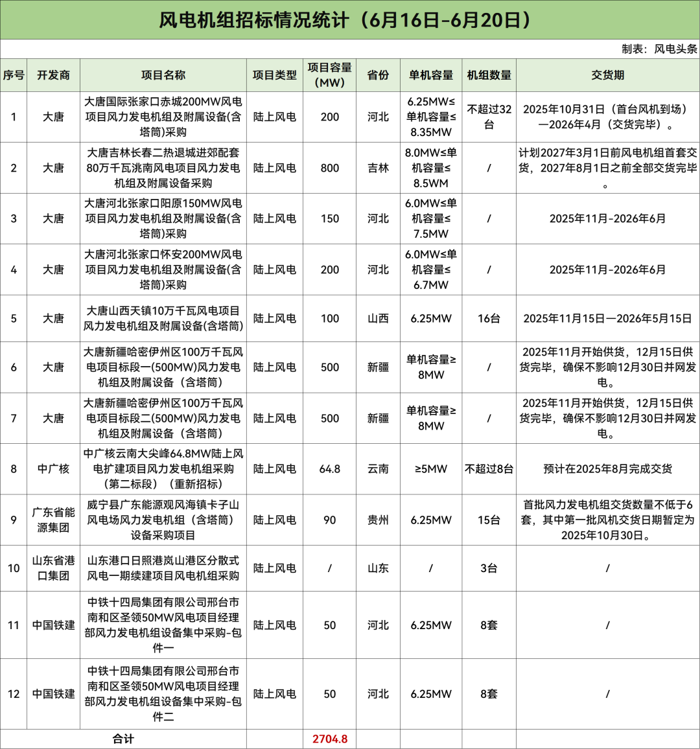Viewport: 700px width, 749px height.
Task: Click the 15台 unit count cell
Action: click(x=489, y=520)
